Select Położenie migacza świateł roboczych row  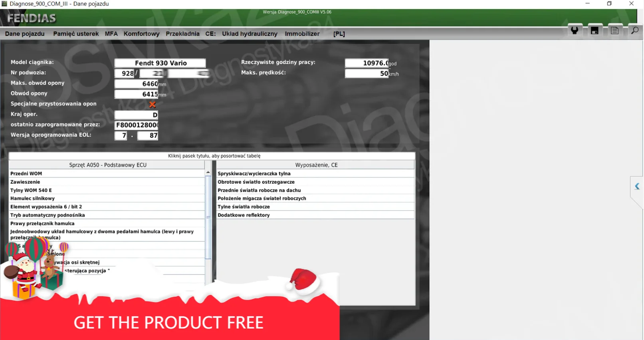[x=315, y=198]
